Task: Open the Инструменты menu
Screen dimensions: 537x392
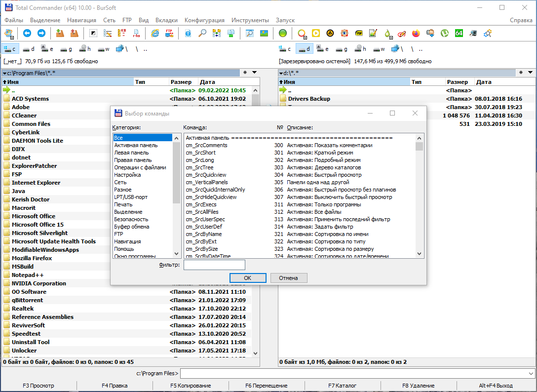Action: pyautogui.click(x=250, y=20)
